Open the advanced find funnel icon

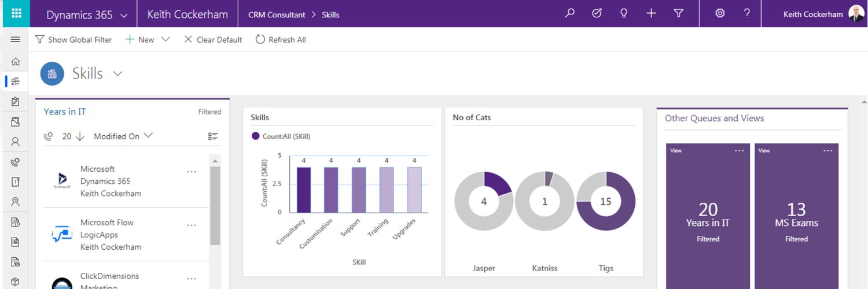tap(678, 13)
